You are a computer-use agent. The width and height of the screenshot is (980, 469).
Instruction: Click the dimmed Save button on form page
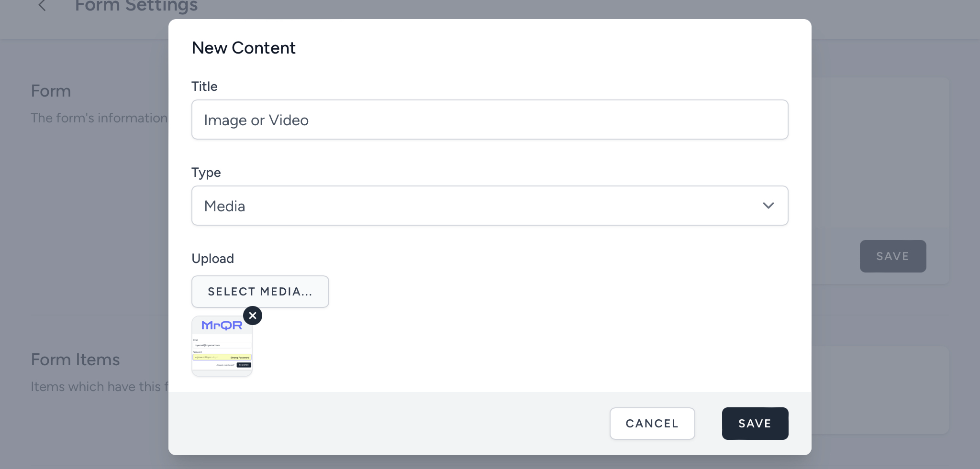893,256
